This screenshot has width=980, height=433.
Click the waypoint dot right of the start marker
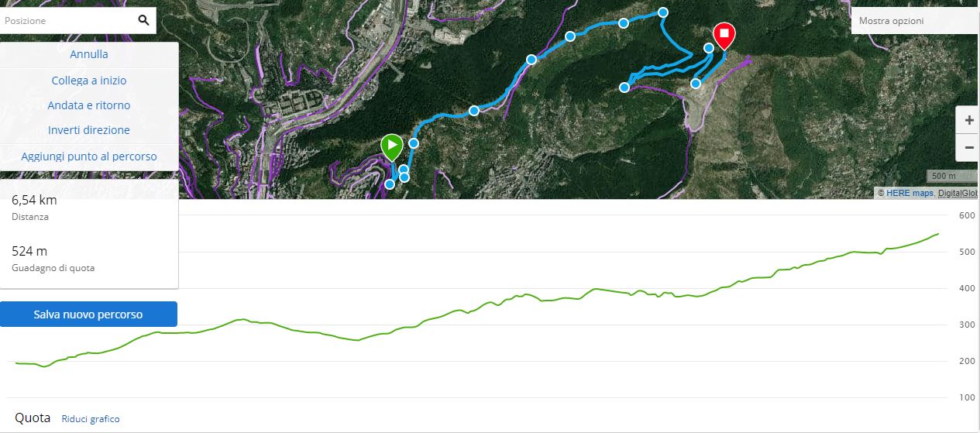pyautogui.click(x=414, y=143)
